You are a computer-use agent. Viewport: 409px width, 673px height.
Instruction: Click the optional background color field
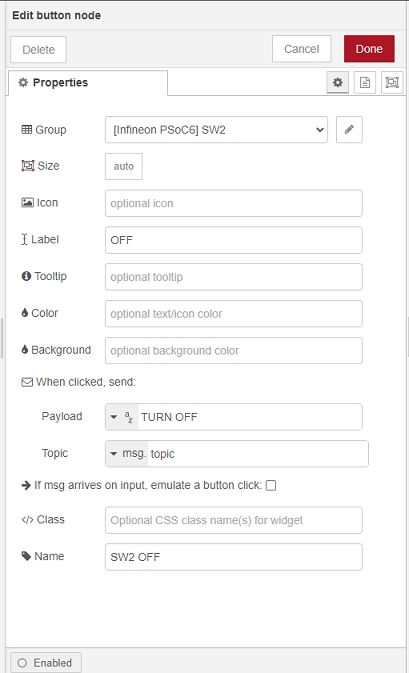[x=233, y=351]
